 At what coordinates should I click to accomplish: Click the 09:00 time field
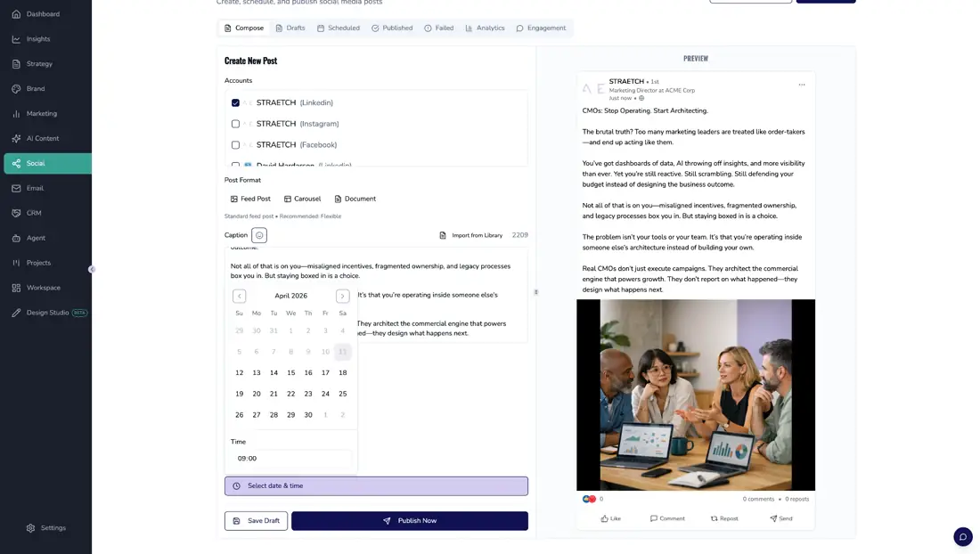click(291, 459)
